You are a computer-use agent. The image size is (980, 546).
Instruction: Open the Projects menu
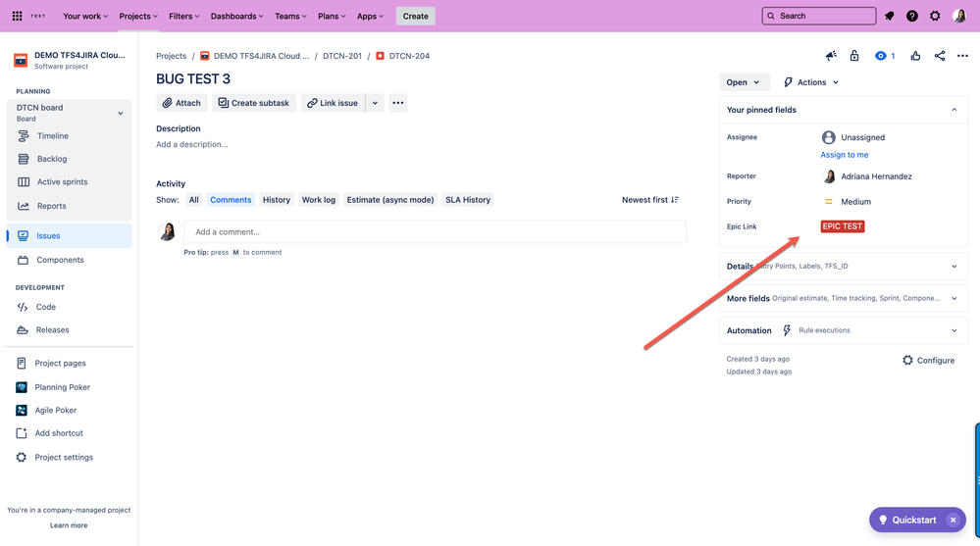[138, 17]
